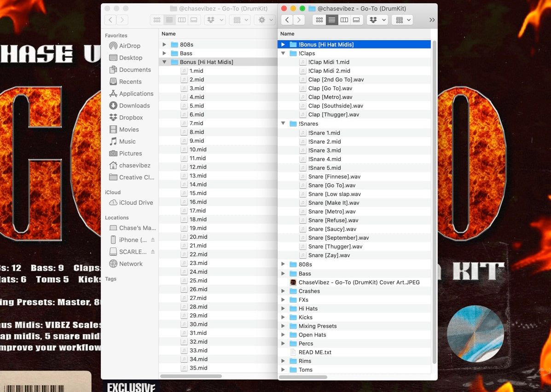Open the Creative Cloud sidebar folder
Image resolution: width=551 pixels, height=392 pixels.
point(132,177)
